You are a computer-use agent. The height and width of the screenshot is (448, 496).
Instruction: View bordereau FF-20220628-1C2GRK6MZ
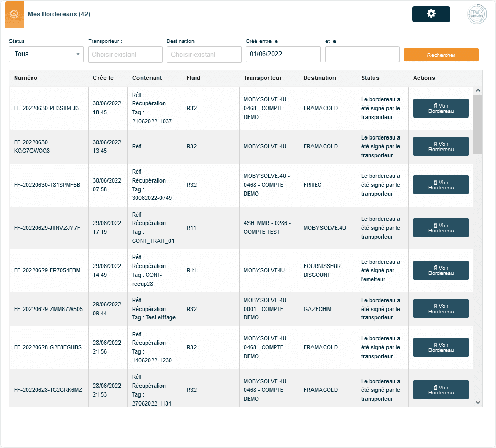[440, 390]
